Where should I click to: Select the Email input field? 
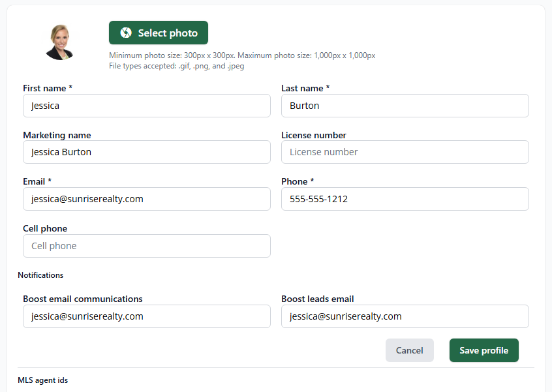(x=147, y=199)
